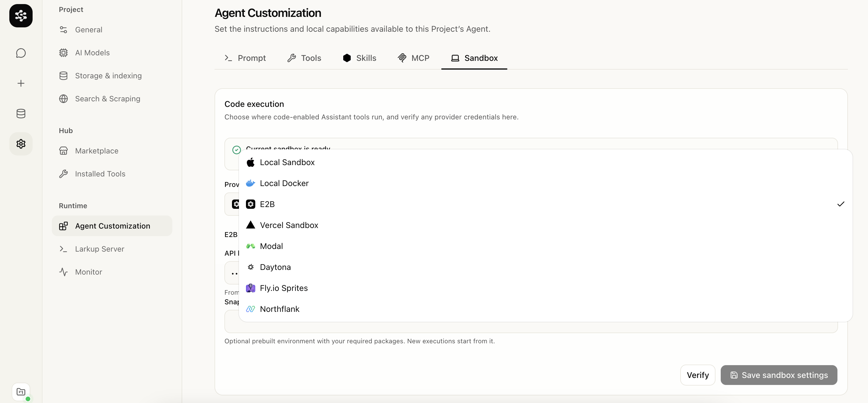
Task: Select Agent Customization in sidebar
Action: 112,226
